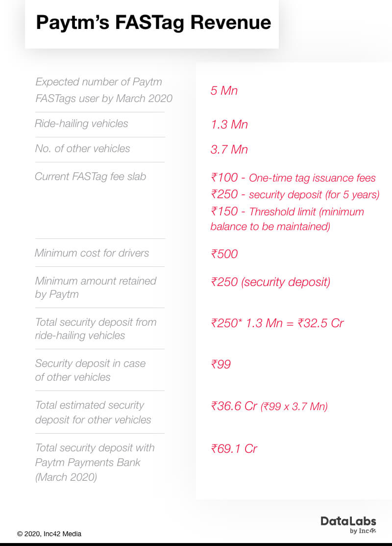Select the 3.7 Mn other vehicles value
The height and width of the screenshot is (546, 392).
click(229, 150)
